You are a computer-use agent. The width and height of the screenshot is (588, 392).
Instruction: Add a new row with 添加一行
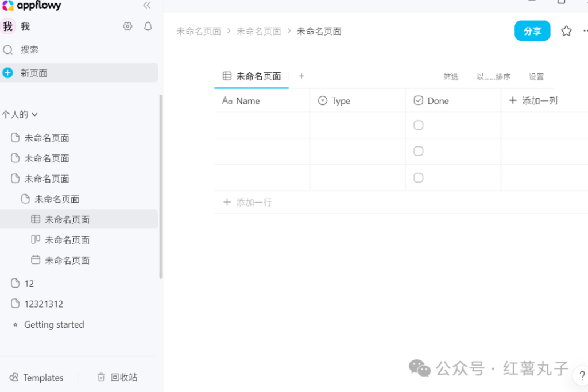246,201
